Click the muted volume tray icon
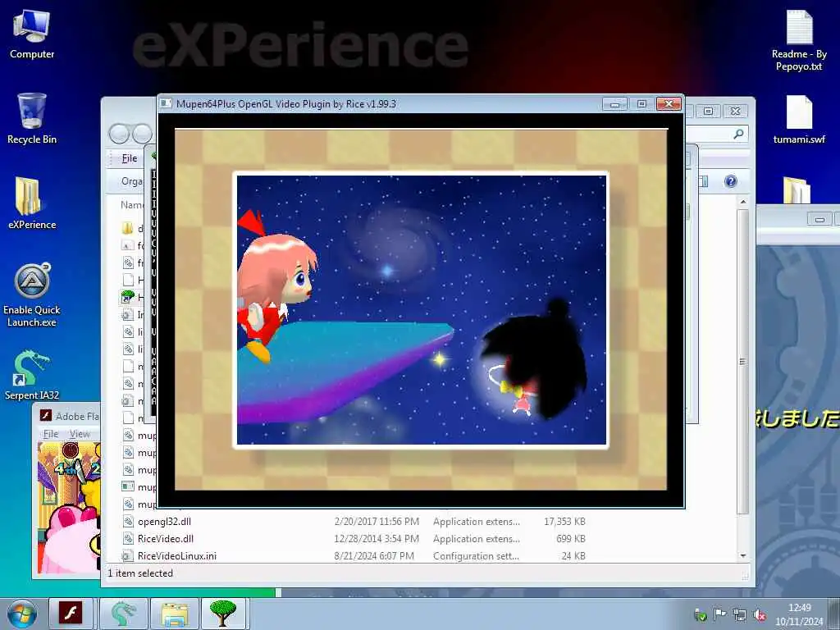 (760, 615)
